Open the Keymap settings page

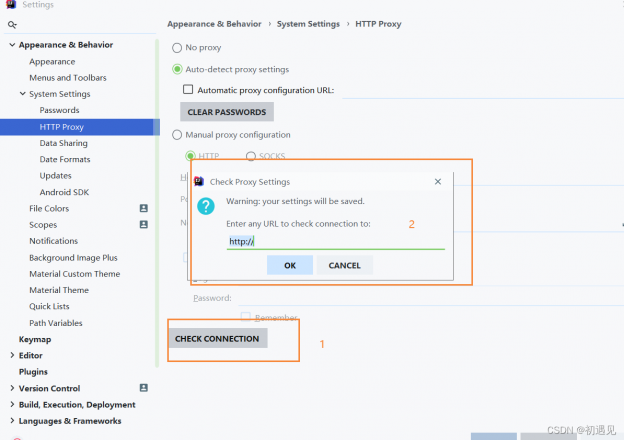pyautogui.click(x=35, y=339)
